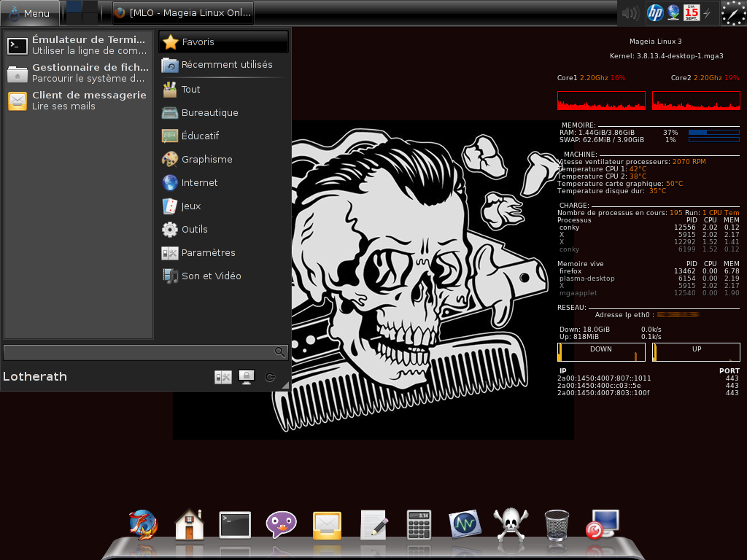Launch Client de messagerie favorite

click(78, 101)
